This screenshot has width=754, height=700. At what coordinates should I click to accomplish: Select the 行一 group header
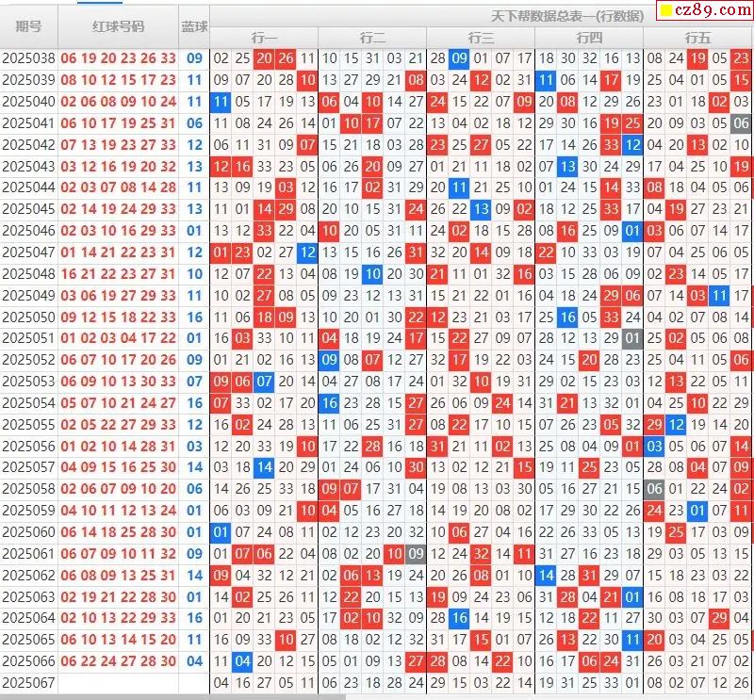(x=264, y=38)
